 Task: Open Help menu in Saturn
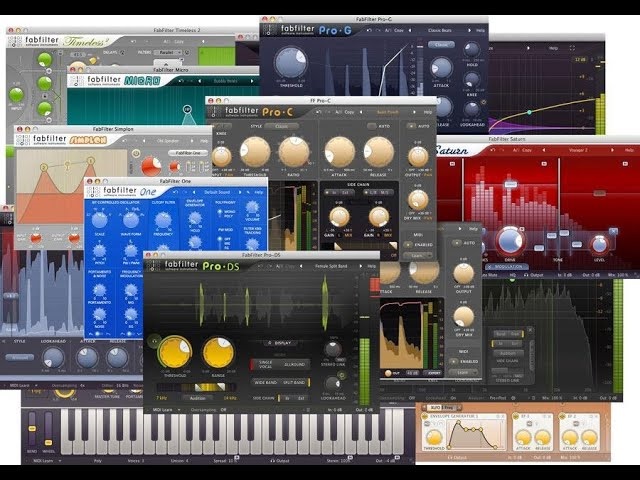pos(629,150)
